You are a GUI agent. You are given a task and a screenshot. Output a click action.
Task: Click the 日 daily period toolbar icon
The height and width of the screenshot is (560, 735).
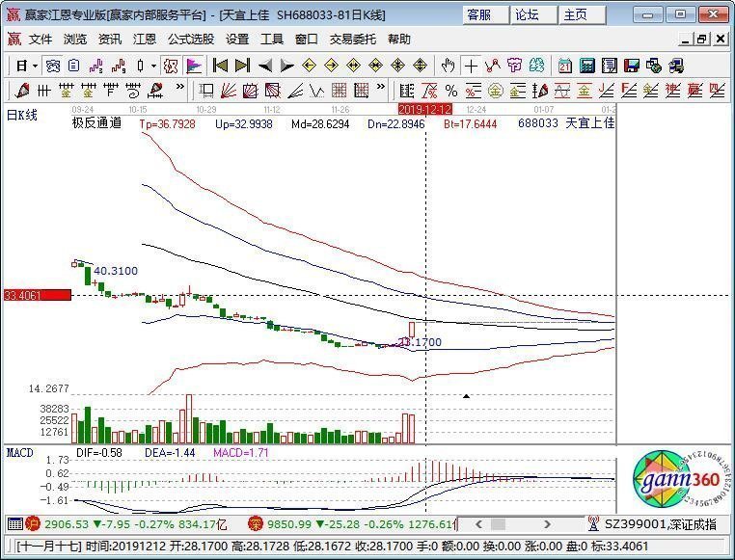click(x=21, y=66)
